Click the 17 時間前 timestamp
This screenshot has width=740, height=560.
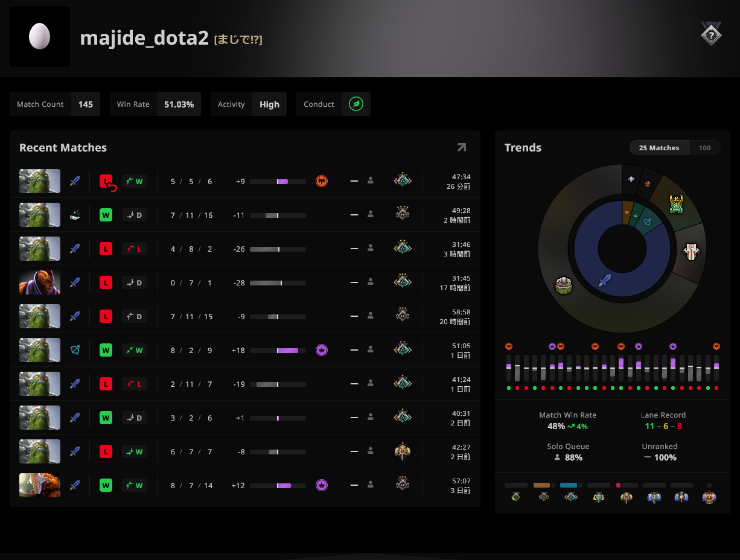(x=456, y=288)
